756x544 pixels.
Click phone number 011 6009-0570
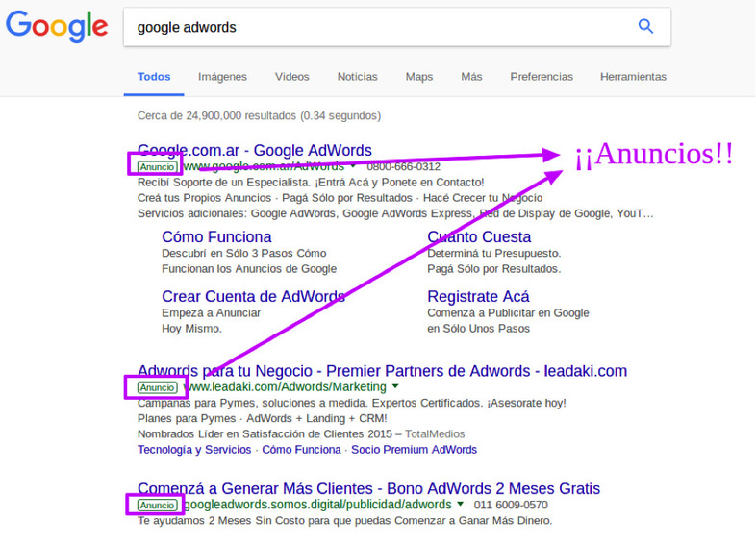click(x=511, y=505)
